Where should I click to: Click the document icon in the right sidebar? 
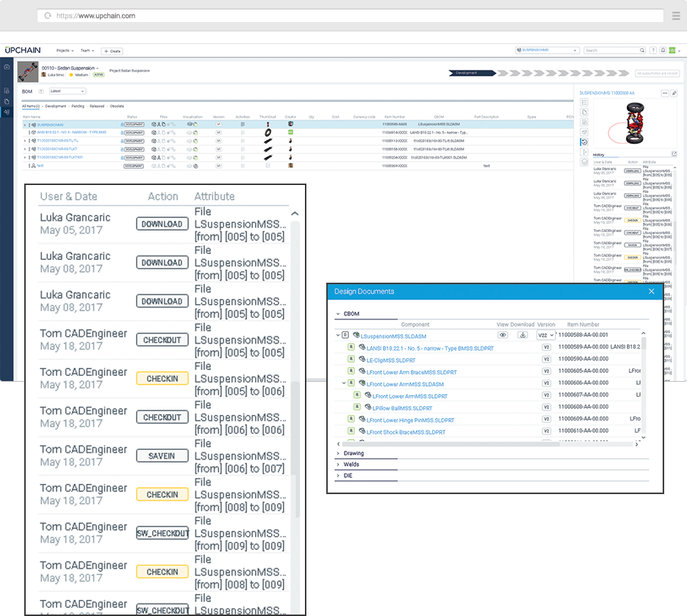click(585, 112)
